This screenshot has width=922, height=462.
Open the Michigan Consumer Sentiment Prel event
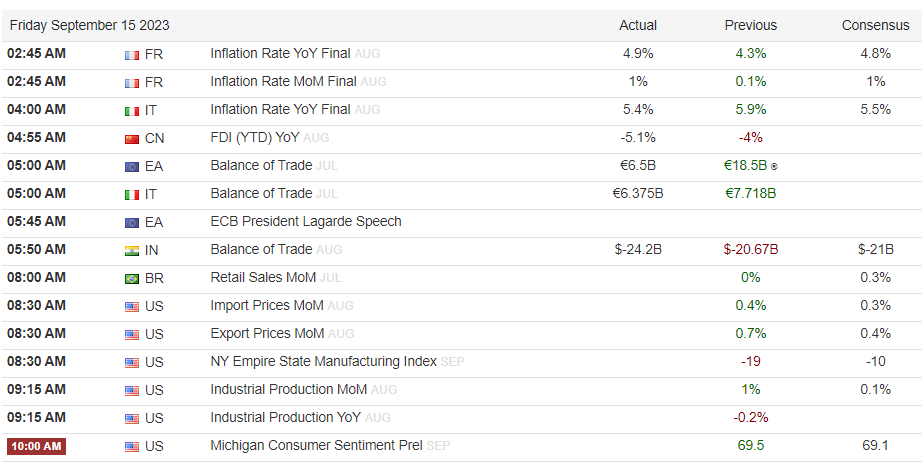coord(316,445)
